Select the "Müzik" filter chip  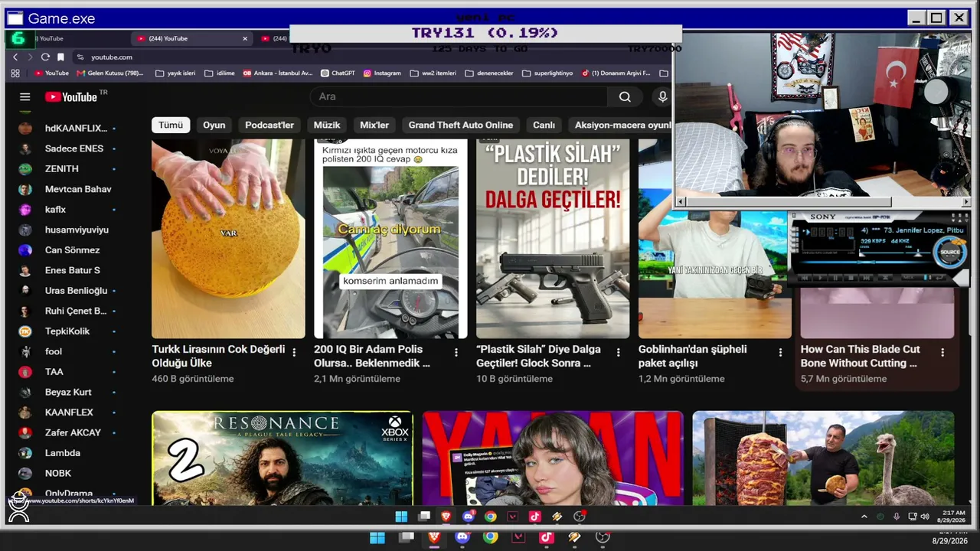point(327,125)
